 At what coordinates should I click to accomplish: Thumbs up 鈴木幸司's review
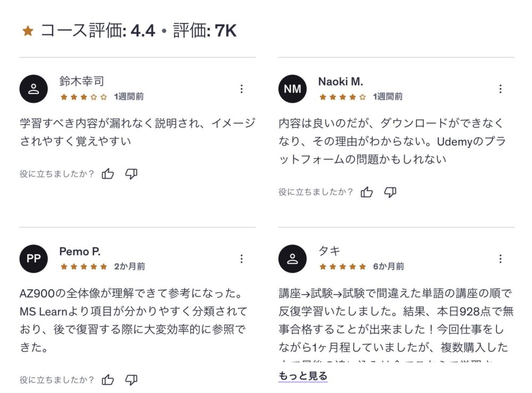(x=108, y=174)
